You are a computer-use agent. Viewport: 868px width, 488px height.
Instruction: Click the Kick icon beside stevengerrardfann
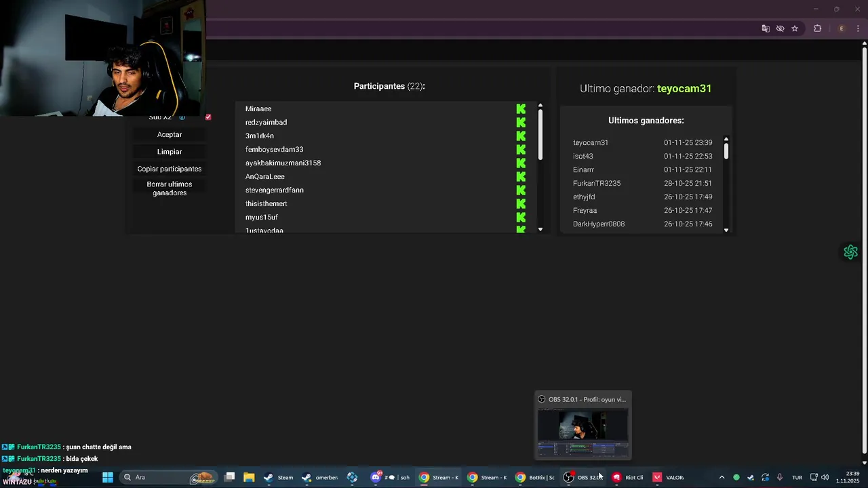pos(521,190)
